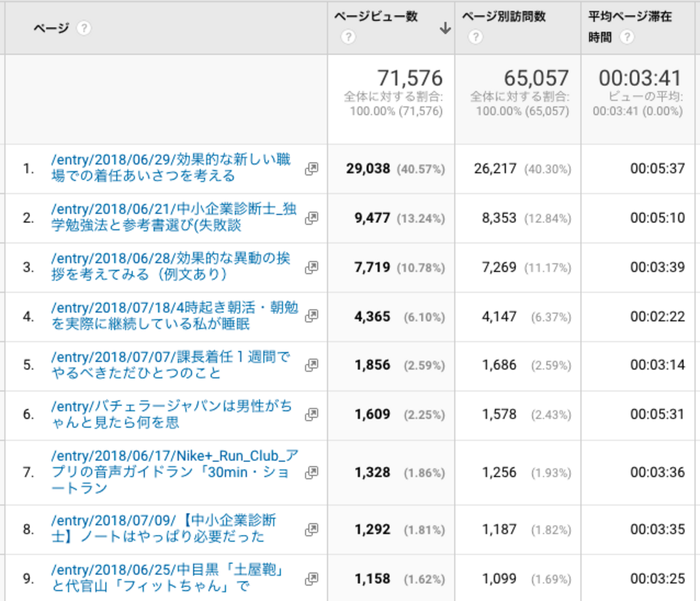The height and width of the screenshot is (601, 700).
Task: Open external link icon for Nike+_Run_Club row
Action: click(311, 472)
